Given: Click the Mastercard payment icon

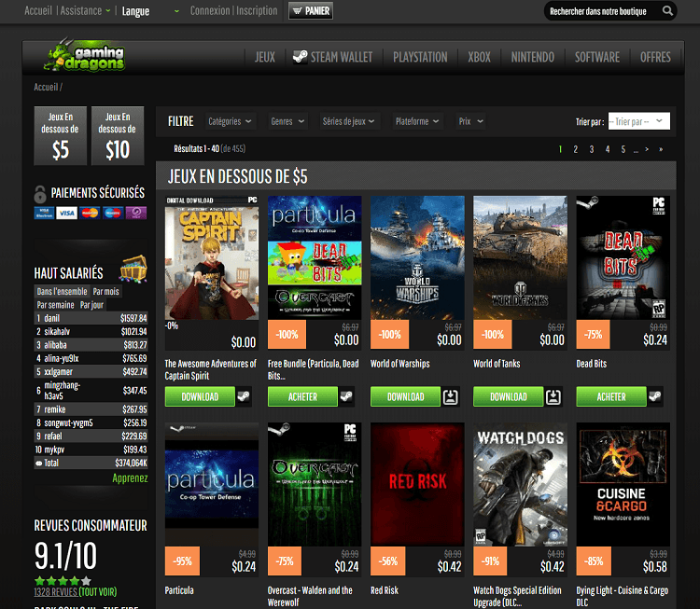Looking at the screenshot, I should [x=90, y=213].
